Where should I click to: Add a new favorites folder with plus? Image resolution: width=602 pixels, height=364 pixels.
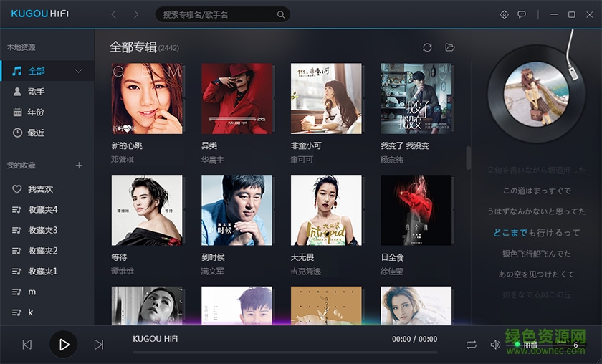point(79,166)
